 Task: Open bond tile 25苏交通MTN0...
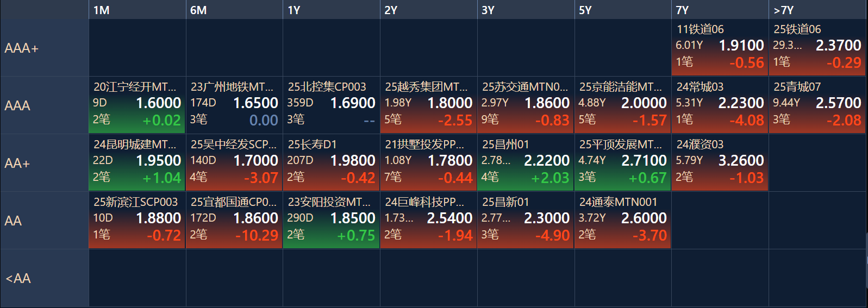tap(526, 105)
